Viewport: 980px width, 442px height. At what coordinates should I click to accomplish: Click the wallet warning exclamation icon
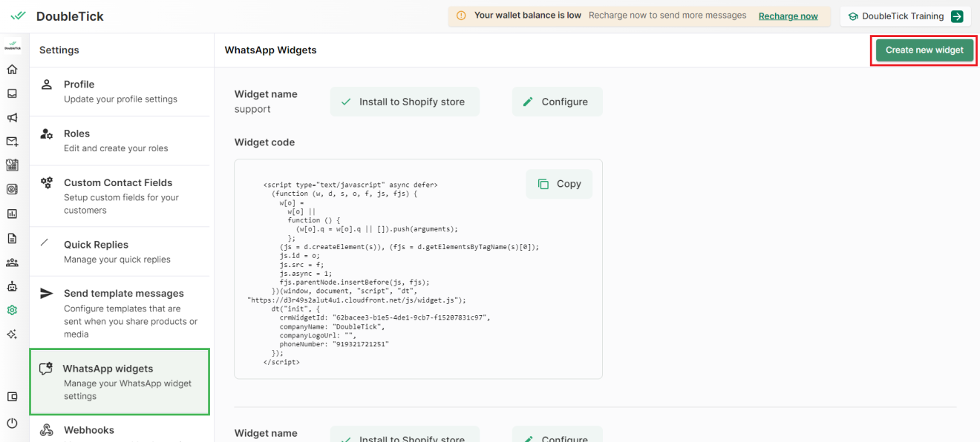[x=461, y=16]
